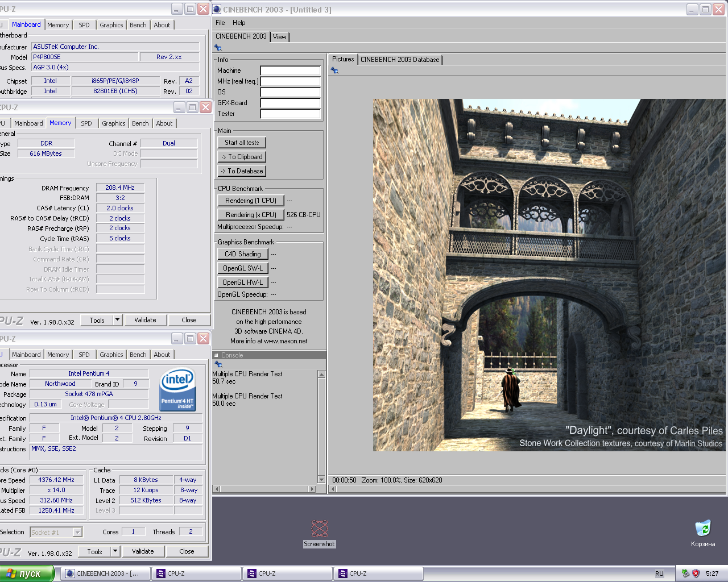Viewport: 728px width, 582px height.
Task: Click the console horizontal scrollbar right arrow
Action: pos(312,489)
